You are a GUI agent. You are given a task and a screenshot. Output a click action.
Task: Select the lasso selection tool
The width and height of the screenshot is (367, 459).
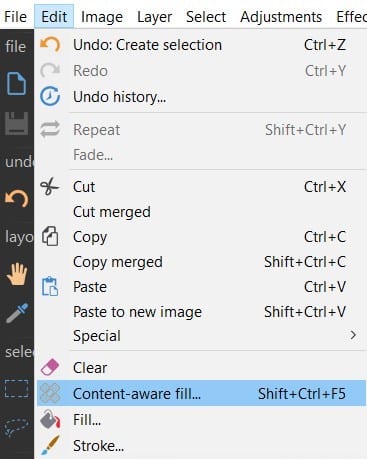coord(16,428)
